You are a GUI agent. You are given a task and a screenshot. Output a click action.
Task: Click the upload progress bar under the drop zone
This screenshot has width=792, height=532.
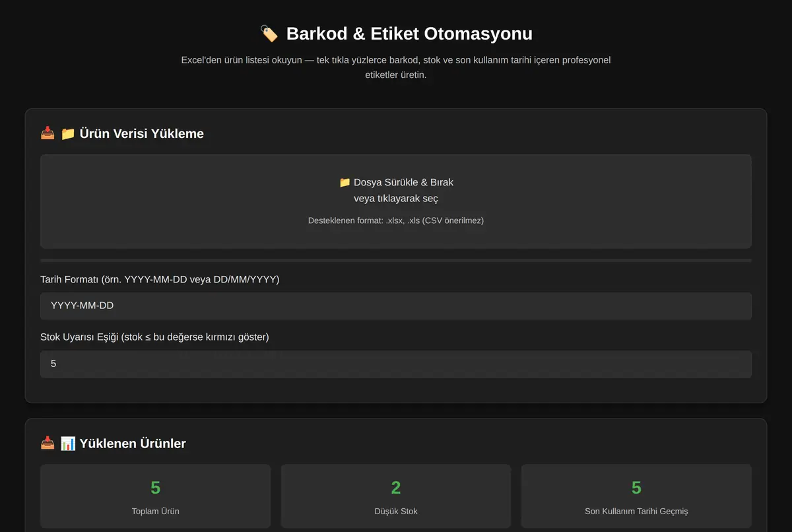pos(396,260)
